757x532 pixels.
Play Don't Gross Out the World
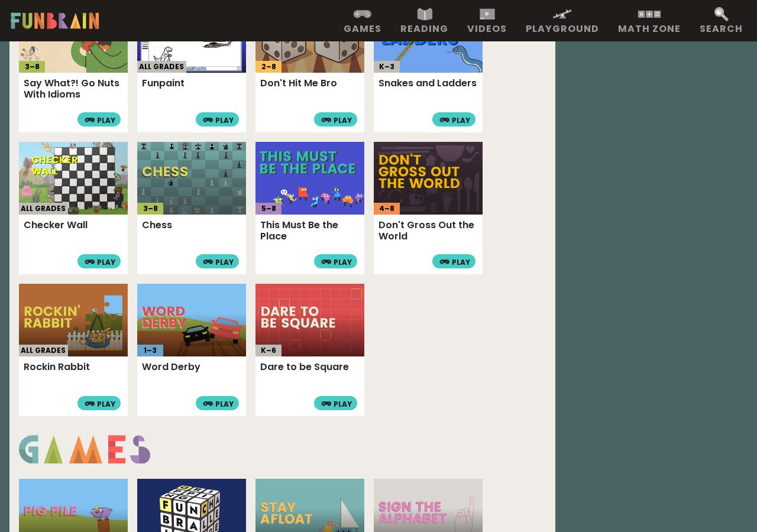[x=454, y=261]
